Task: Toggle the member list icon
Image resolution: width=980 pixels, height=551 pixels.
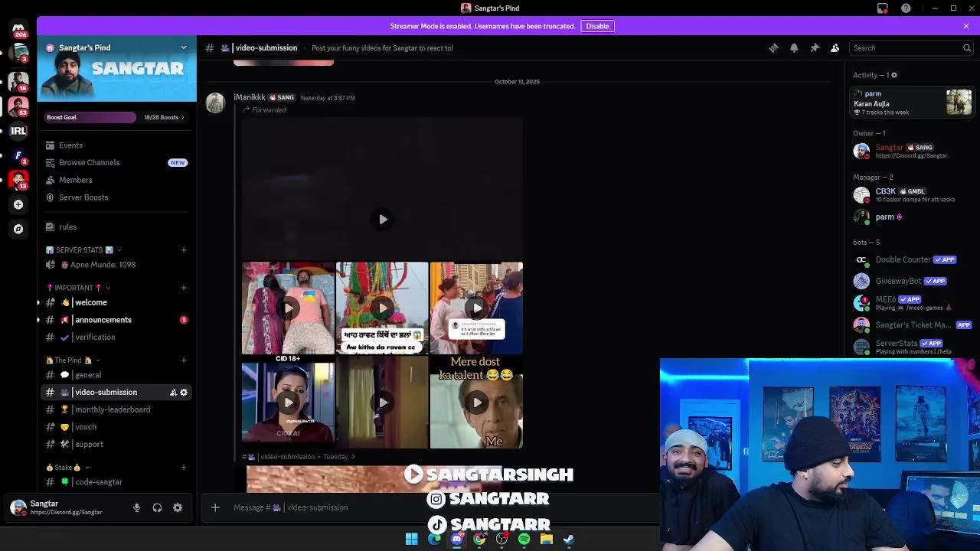Action: (835, 47)
